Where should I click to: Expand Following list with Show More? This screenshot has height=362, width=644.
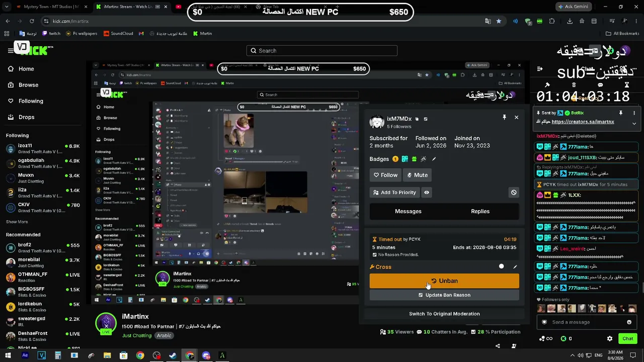pos(17,222)
